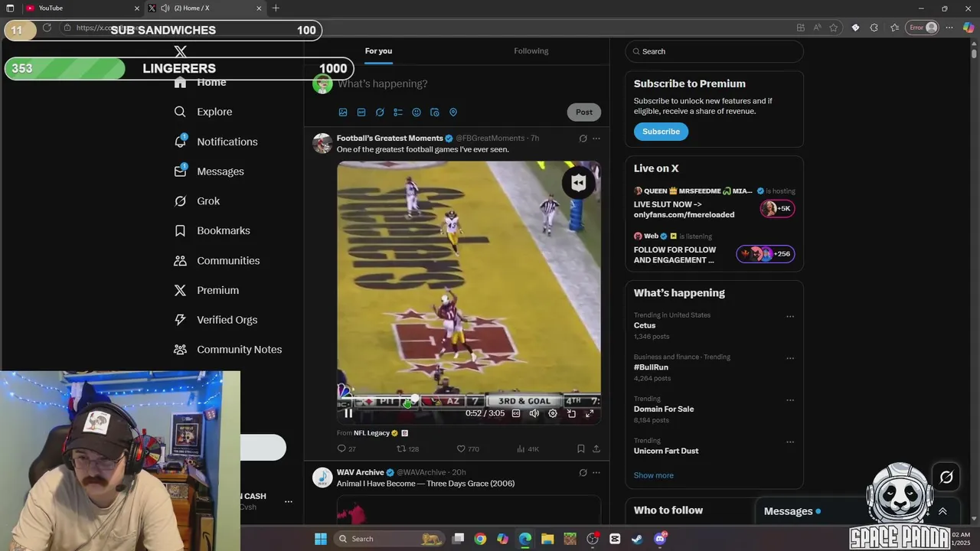
Task: Add media image to new post
Action: 343,112
